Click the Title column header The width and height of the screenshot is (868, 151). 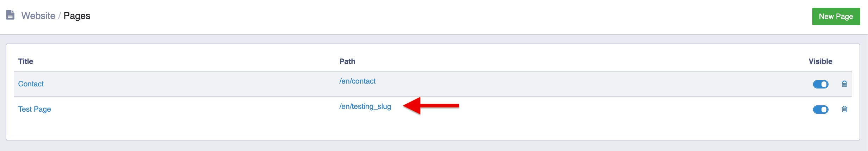point(26,61)
